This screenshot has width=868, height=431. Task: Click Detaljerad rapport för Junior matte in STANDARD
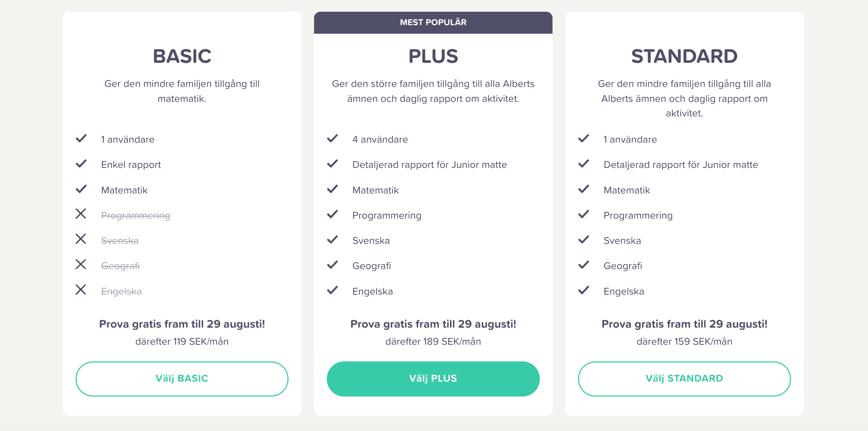(681, 165)
